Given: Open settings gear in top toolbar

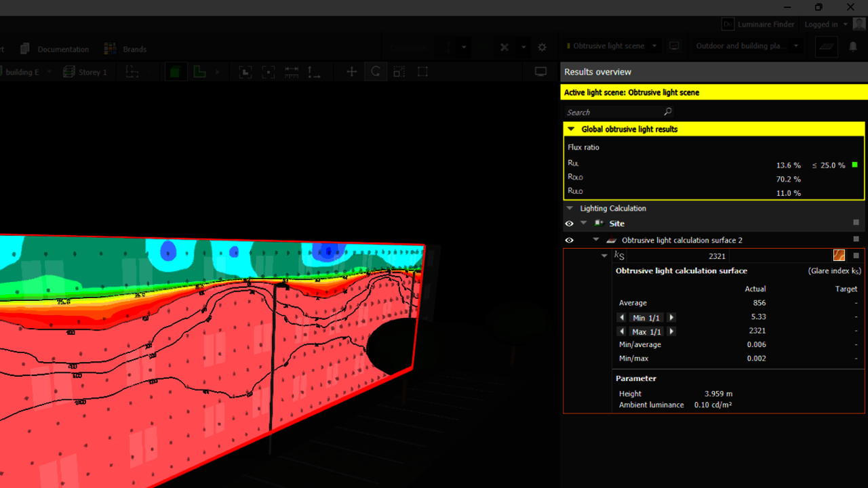Looking at the screenshot, I should point(542,47).
